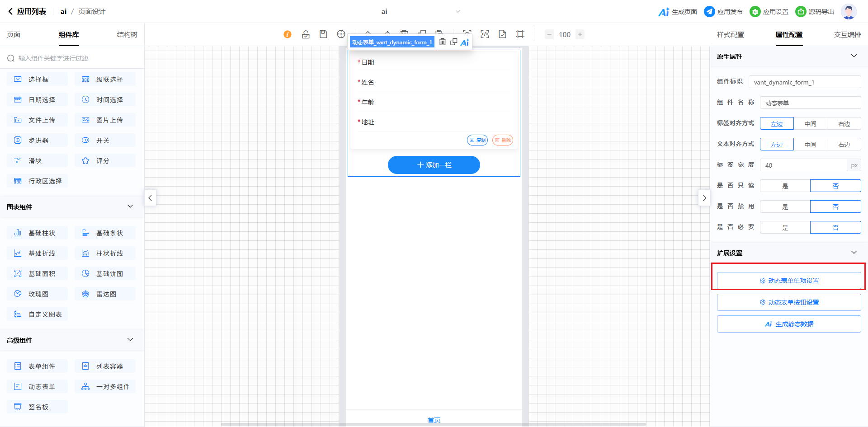This screenshot has width=868, height=427.
Task: Set 标签对齐方式 to 右边
Action: pos(844,123)
